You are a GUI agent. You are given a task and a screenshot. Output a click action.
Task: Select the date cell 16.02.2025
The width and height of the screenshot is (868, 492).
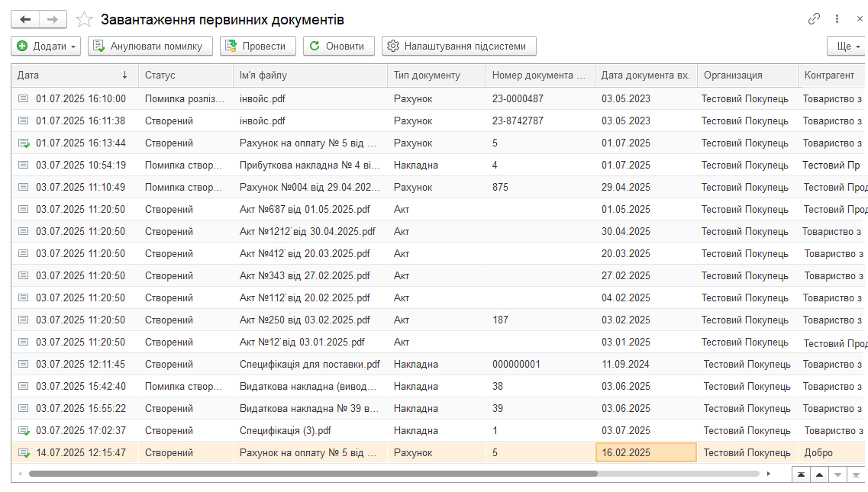pos(645,452)
